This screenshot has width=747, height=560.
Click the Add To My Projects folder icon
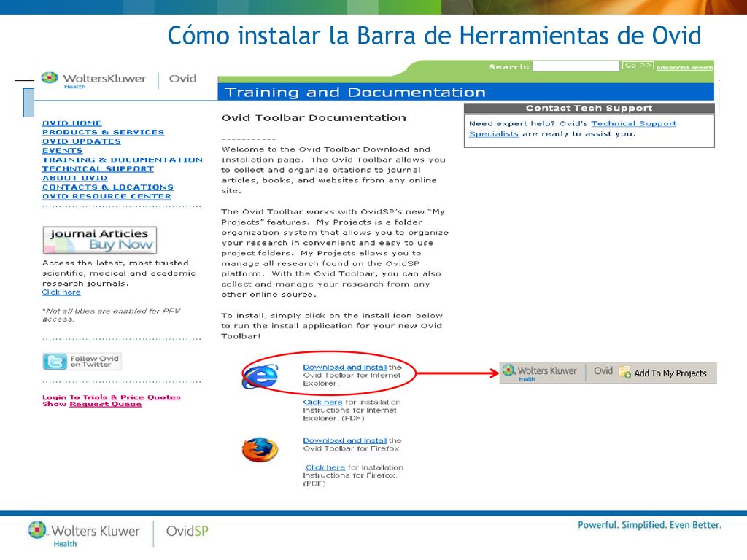(x=624, y=372)
